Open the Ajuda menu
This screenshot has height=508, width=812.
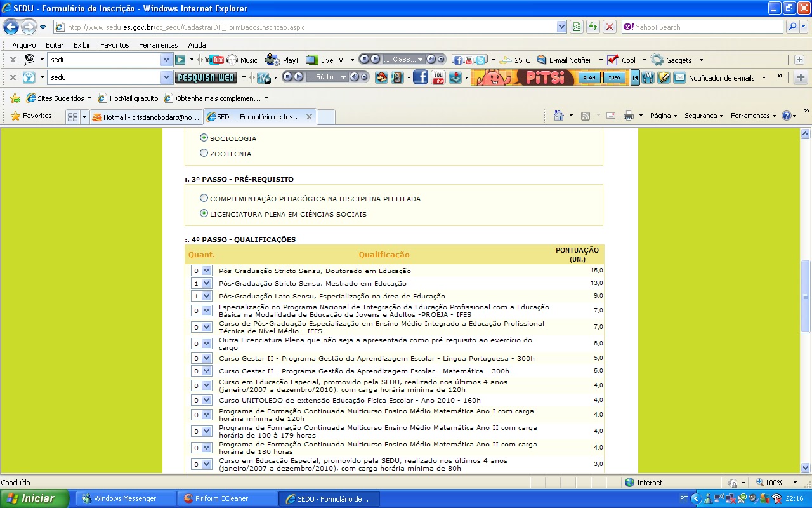click(197, 45)
